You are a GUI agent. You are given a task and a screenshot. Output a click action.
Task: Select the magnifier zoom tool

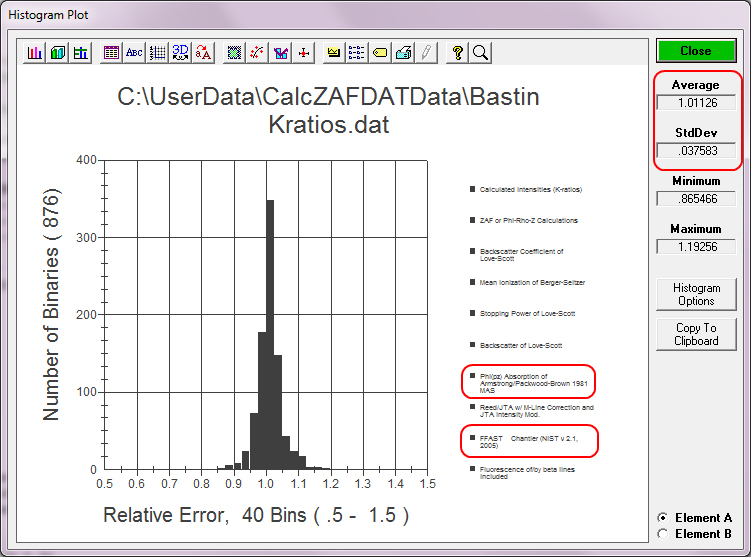point(480,53)
